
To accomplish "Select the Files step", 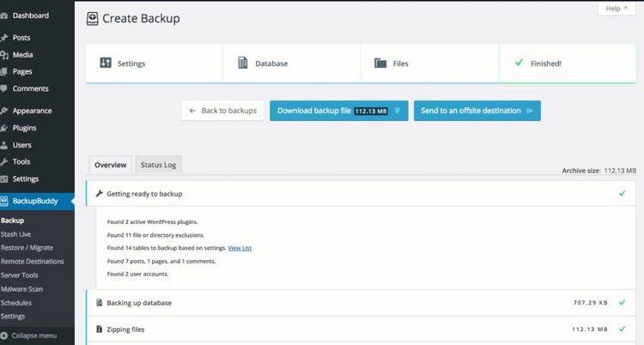I will pyautogui.click(x=429, y=64).
